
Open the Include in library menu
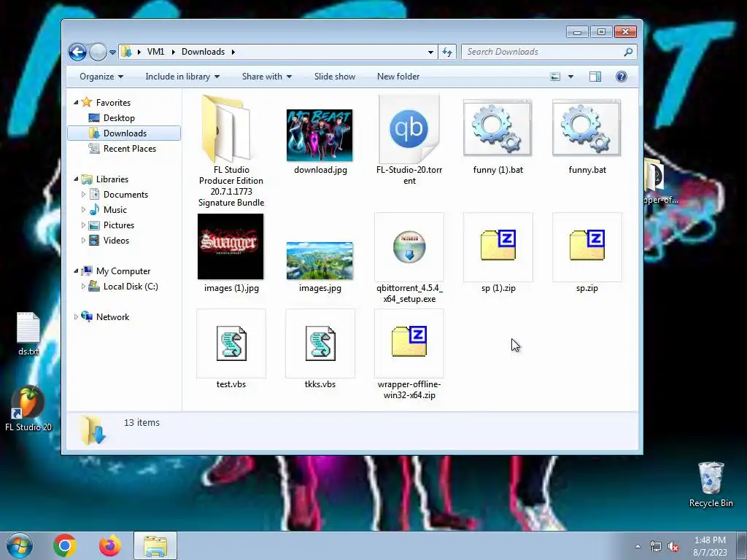182,77
